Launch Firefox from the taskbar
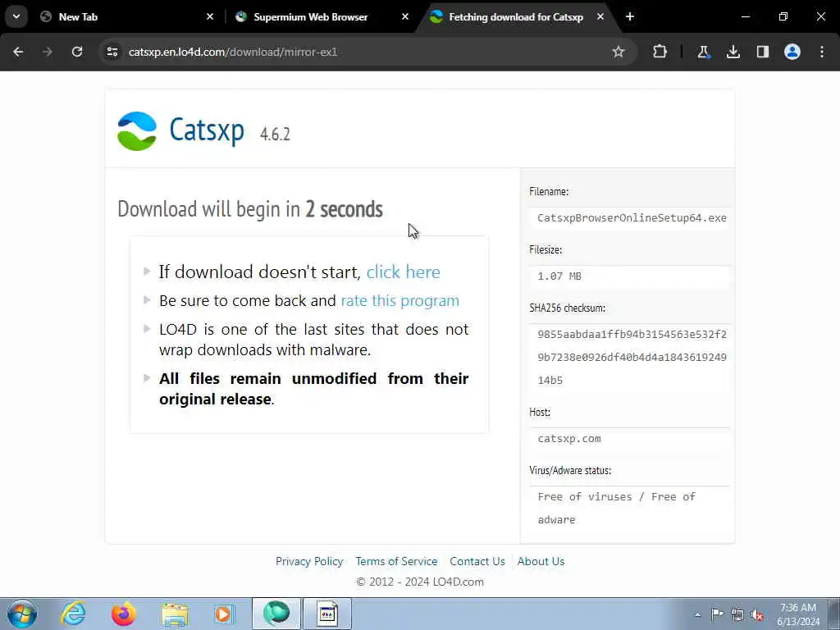Image resolution: width=840 pixels, height=630 pixels. (x=124, y=614)
